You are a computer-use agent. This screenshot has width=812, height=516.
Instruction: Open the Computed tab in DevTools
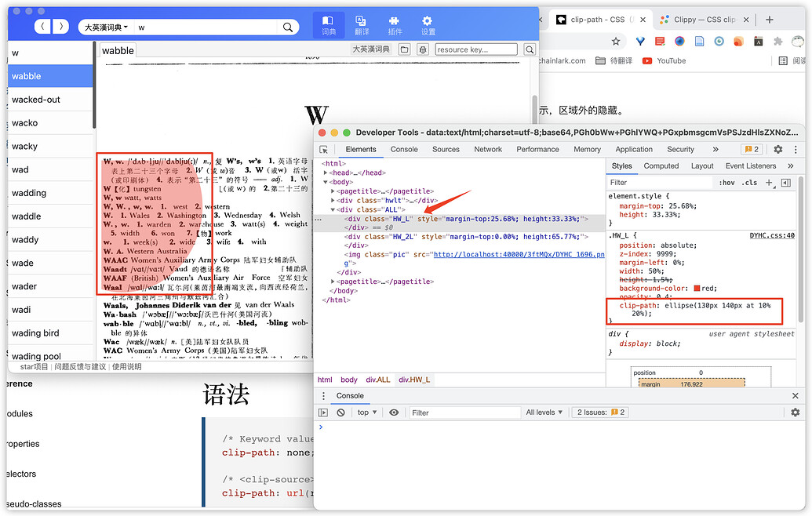pyautogui.click(x=661, y=165)
